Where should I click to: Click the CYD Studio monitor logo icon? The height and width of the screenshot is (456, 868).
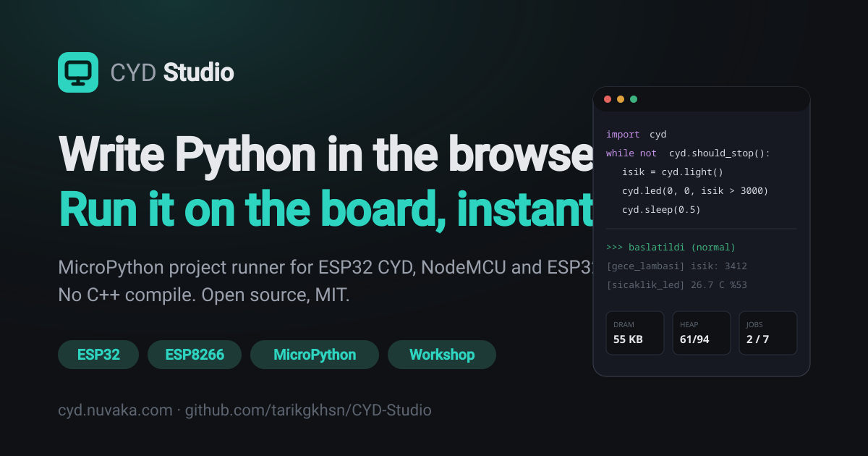click(78, 72)
